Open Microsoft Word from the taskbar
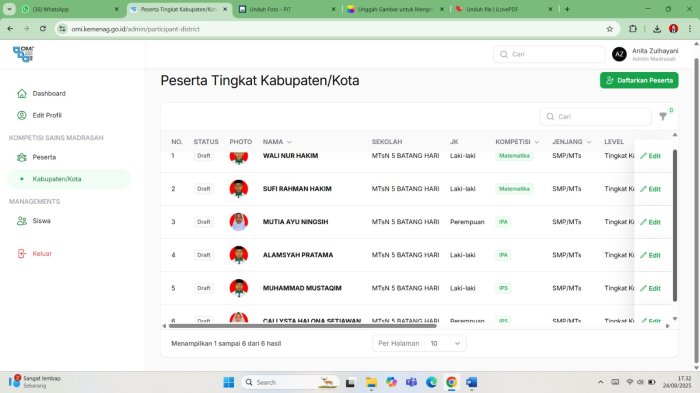700x393 pixels. click(471, 382)
